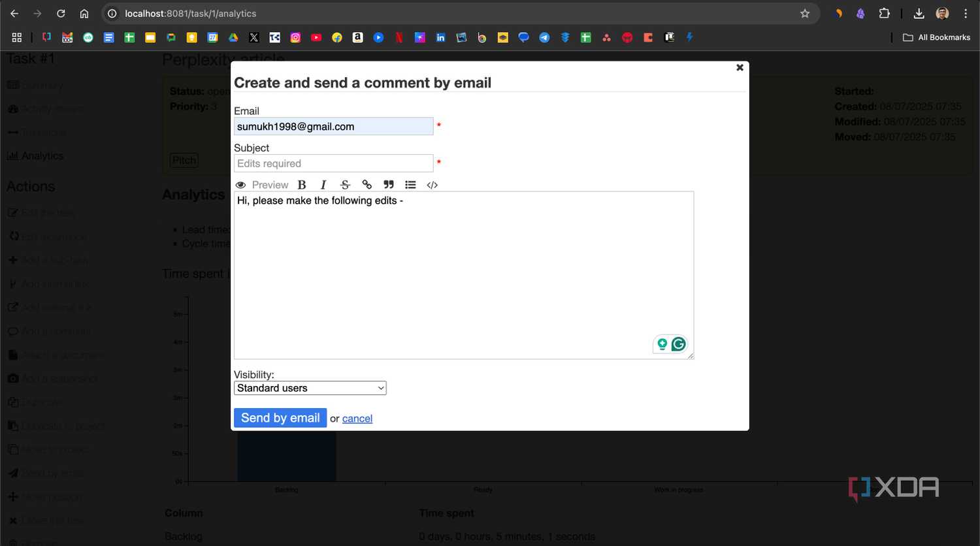Reload the page with the refresh icon
This screenshot has width=980, height=546.
click(61, 13)
